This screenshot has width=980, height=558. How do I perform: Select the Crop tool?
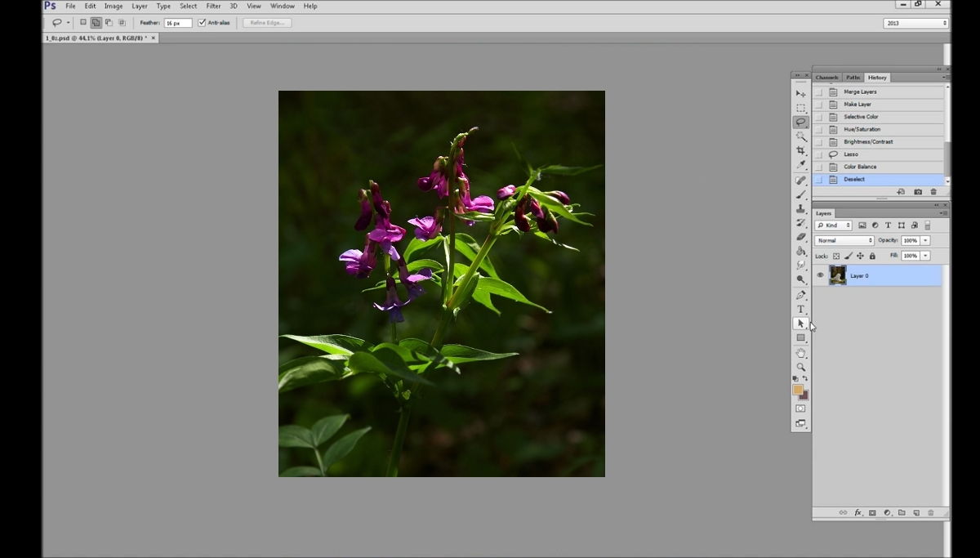click(800, 151)
